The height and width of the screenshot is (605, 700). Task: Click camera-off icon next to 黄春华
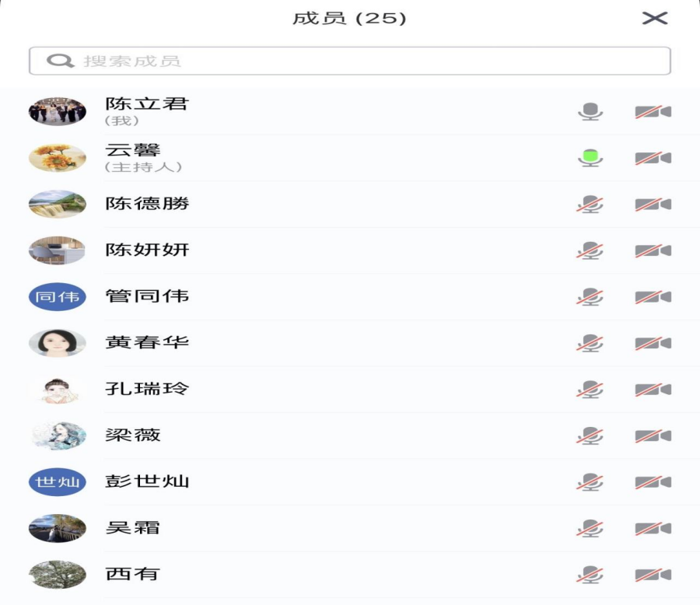click(653, 343)
